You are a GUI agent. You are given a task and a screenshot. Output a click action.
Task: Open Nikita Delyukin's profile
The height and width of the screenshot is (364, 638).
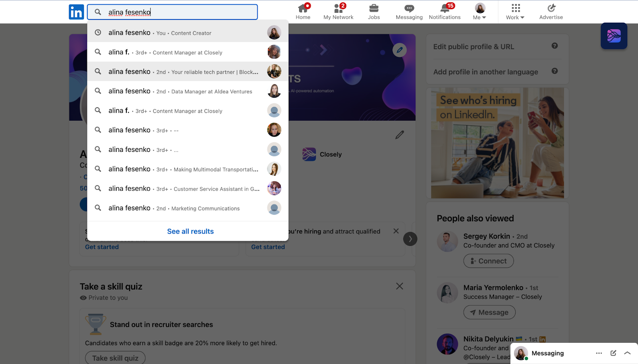488,339
